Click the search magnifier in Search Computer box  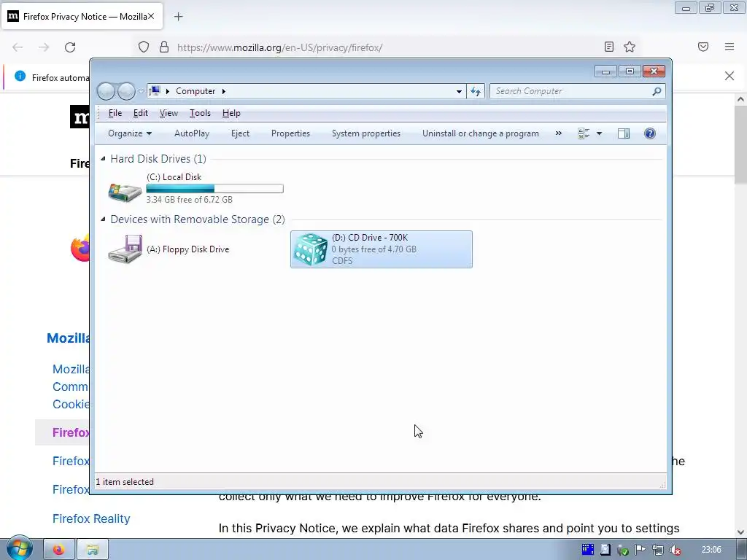pyautogui.click(x=657, y=91)
